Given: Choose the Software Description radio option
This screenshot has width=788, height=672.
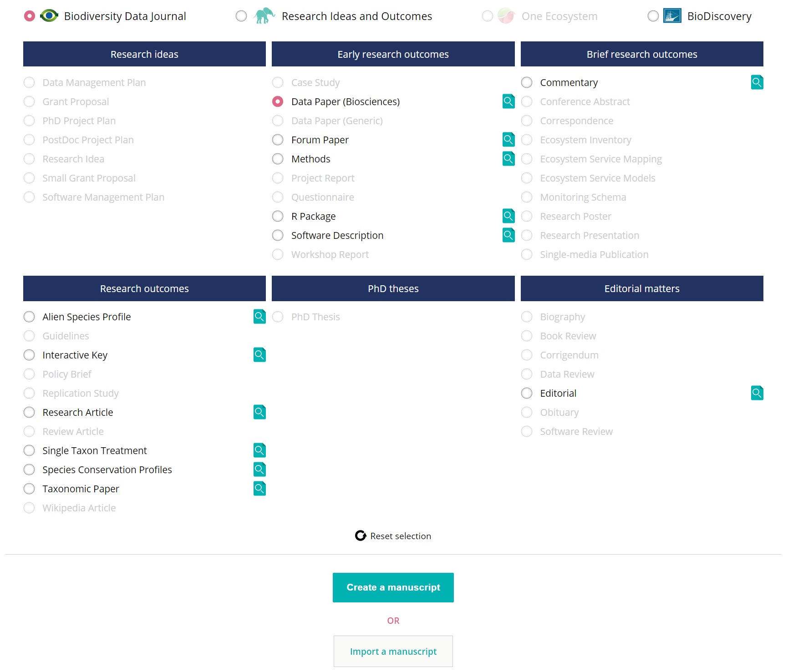Looking at the screenshot, I should 278,235.
